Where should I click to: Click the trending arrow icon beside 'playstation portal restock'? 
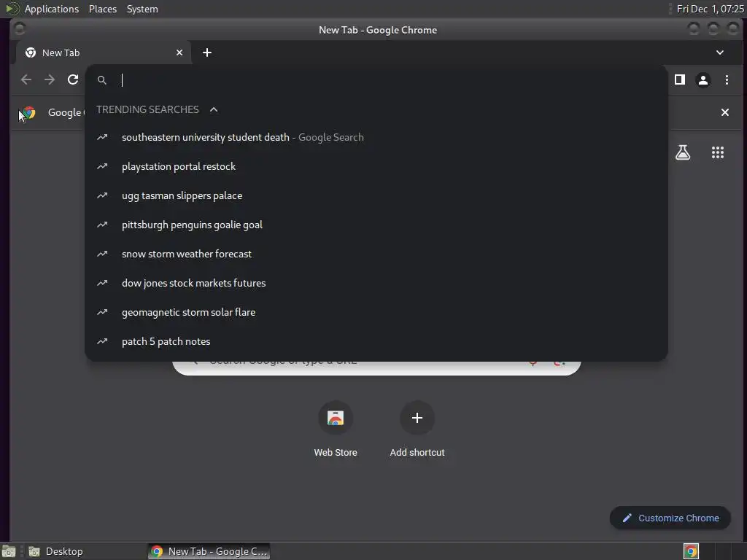(x=102, y=166)
